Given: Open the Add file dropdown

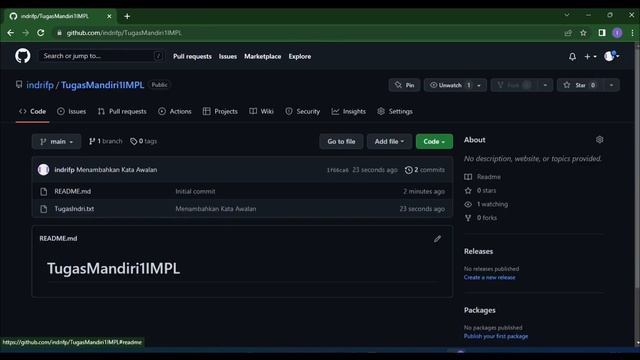Looking at the screenshot, I should 389,141.
